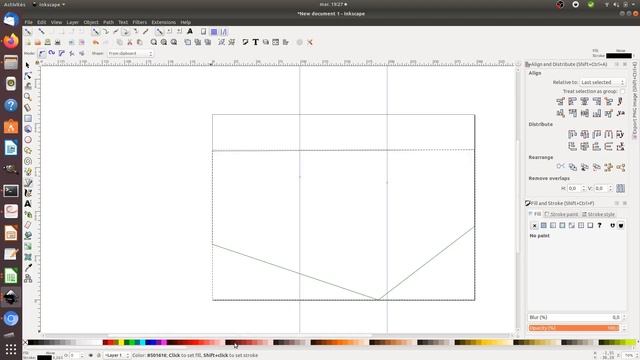Select the Selector arrow tool
Viewport: 640px width, 360px height.
pyautogui.click(x=28, y=65)
